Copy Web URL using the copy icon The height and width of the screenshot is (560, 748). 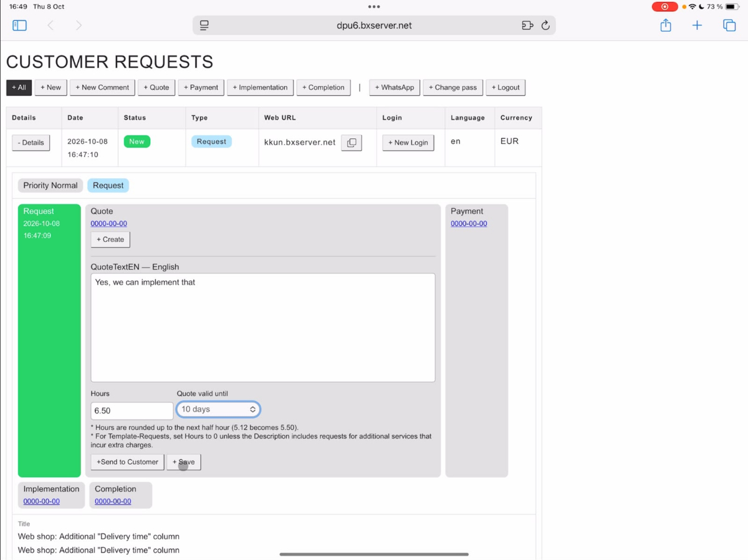coord(352,143)
